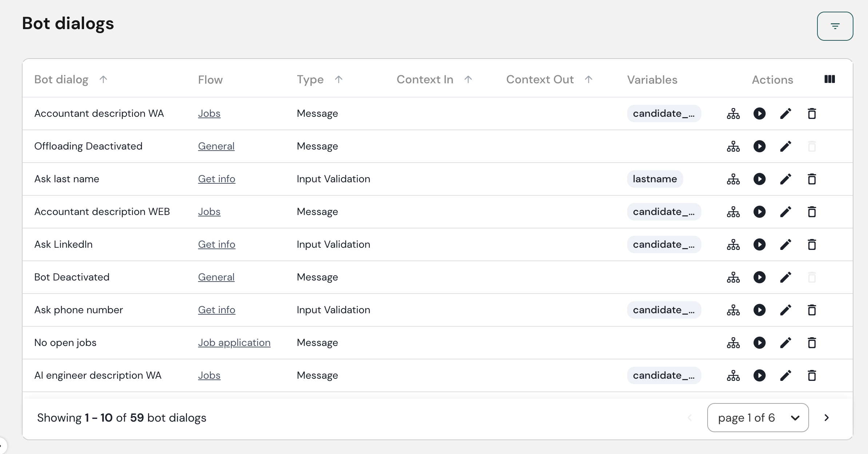
Task: Click the lastname variable chip
Action: (x=654, y=179)
